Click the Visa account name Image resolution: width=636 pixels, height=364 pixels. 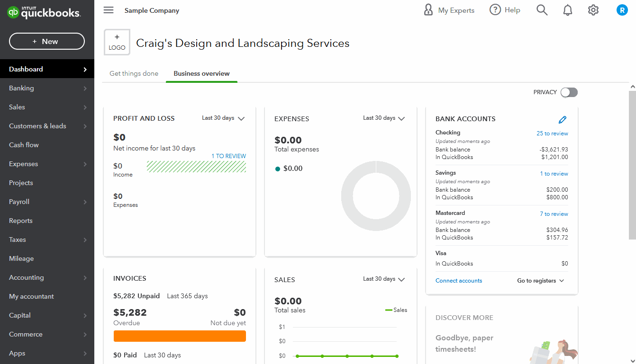pos(441,253)
